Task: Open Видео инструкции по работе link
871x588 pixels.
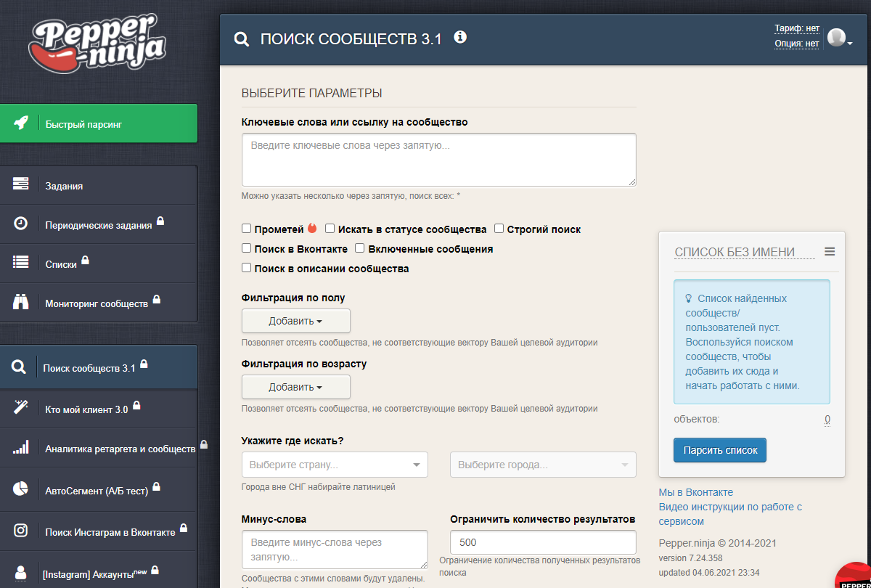Action: click(730, 514)
